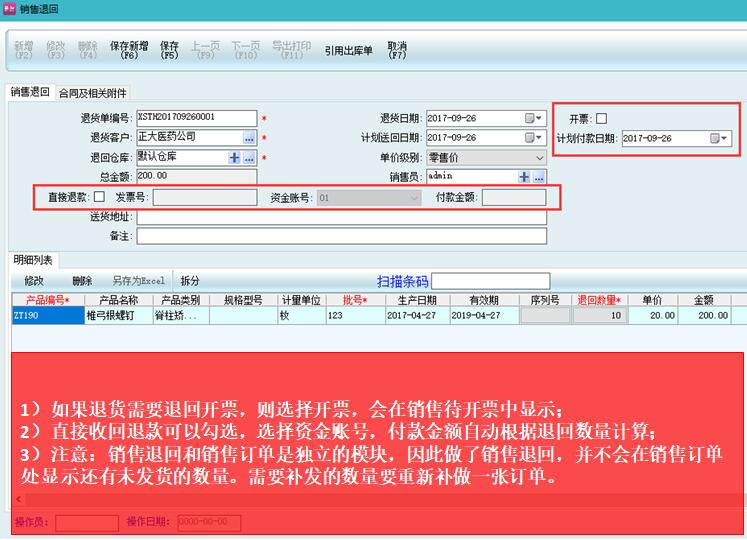Select the 销售退回 tab
The image size is (747, 540).
click(x=30, y=93)
